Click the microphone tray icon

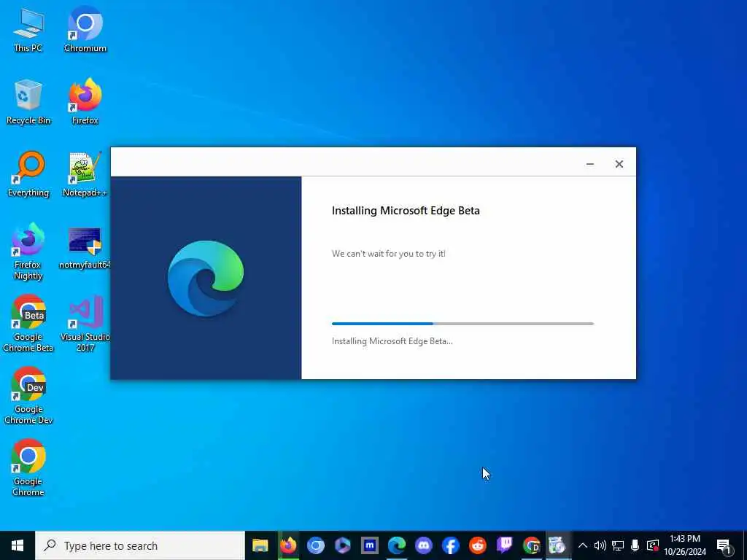(635, 545)
